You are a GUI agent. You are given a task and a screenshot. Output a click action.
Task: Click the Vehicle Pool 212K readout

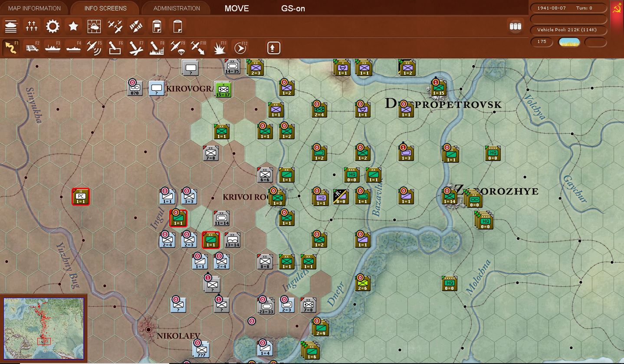click(569, 30)
